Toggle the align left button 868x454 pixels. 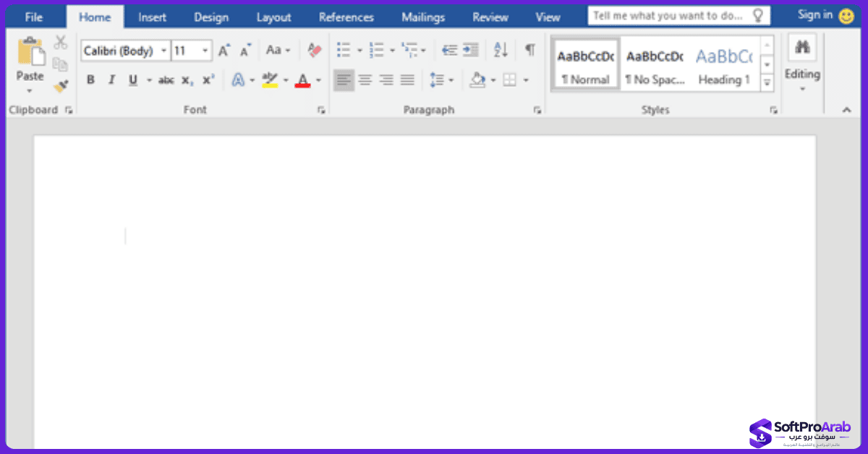point(344,80)
